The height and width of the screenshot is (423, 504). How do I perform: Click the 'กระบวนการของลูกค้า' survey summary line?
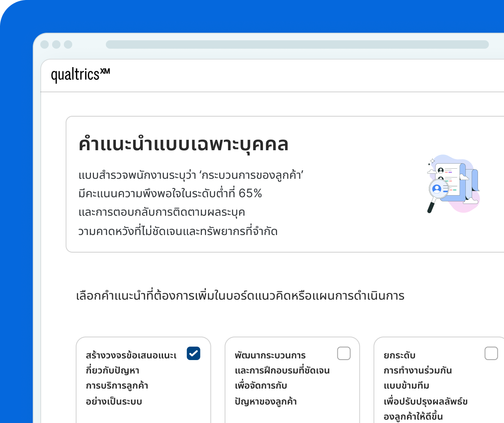coord(191,175)
